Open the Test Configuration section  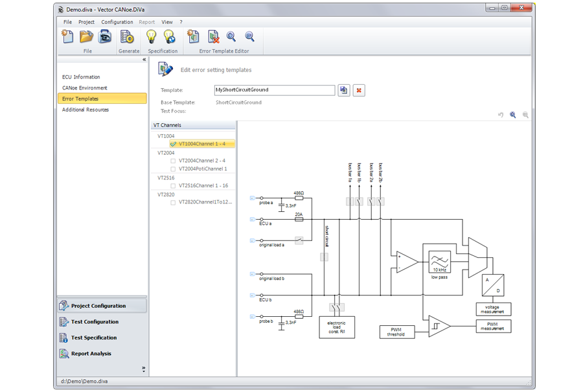102,321
